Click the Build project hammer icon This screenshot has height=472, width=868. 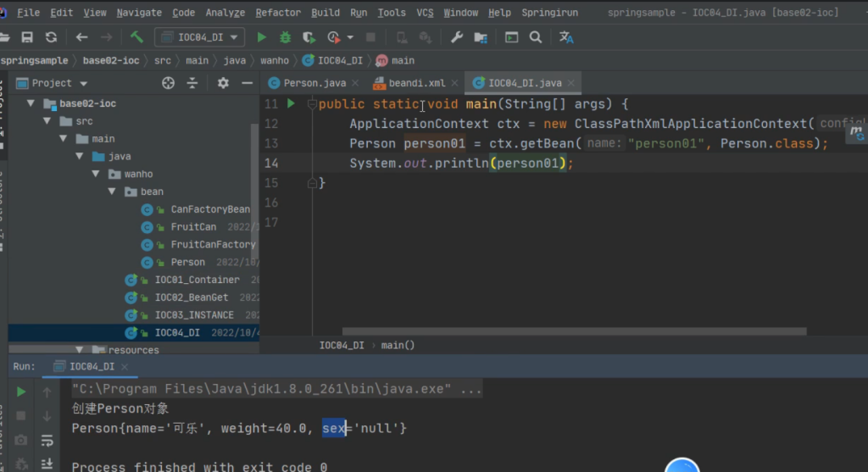coord(136,37)
